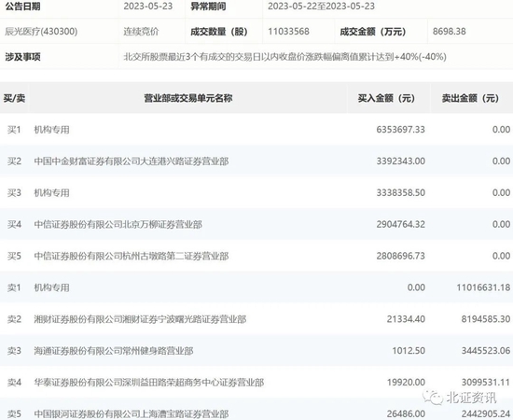513x420 pixels.
Task: Click the buy amount 6353697.33 cell
Action: tap(400, 130)
